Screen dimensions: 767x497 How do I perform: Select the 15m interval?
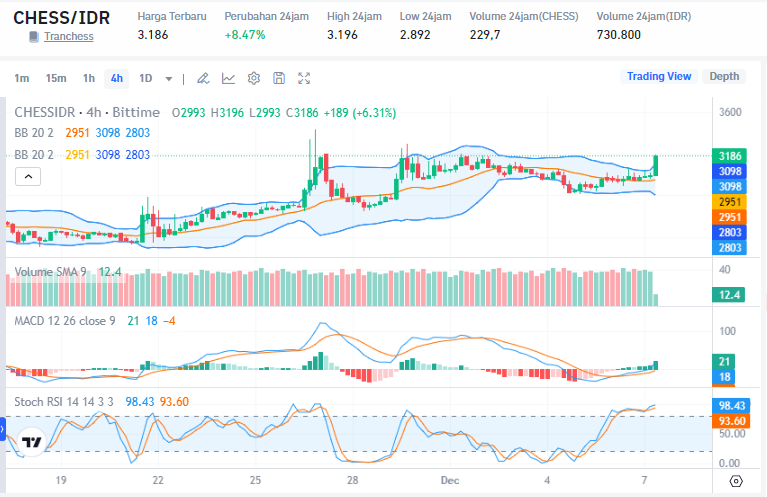point(56,78)
